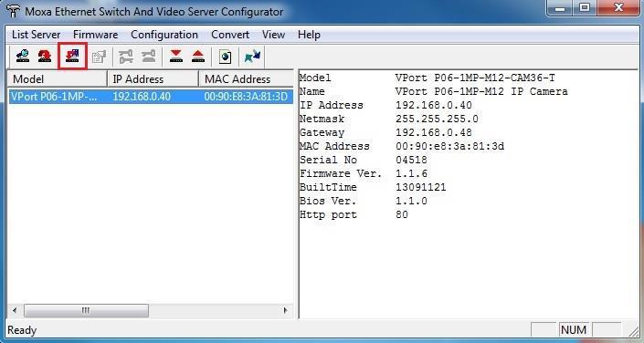Screen dimensions: 644x343
Task: Click the red down-arrow Import Configuration icon
Action: pos(176,57)
